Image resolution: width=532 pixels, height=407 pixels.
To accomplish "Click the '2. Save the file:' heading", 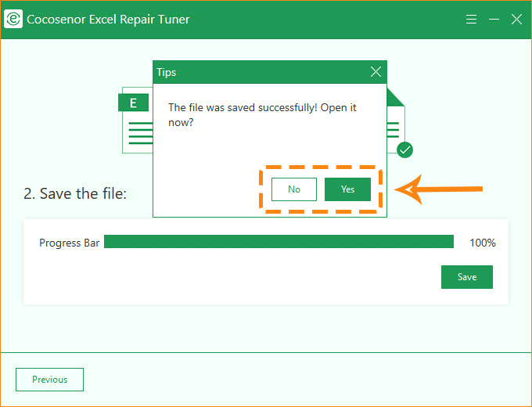I will [x=75, y=193].
